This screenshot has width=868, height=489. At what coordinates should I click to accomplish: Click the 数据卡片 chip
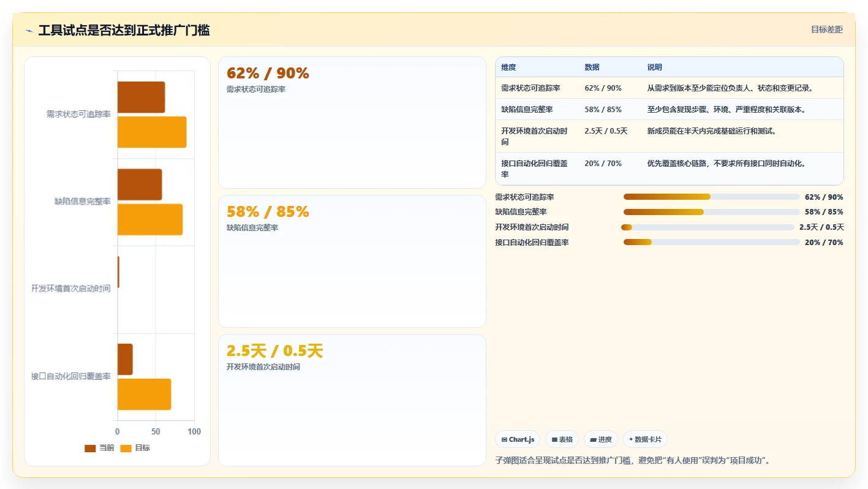click(645, 439)
